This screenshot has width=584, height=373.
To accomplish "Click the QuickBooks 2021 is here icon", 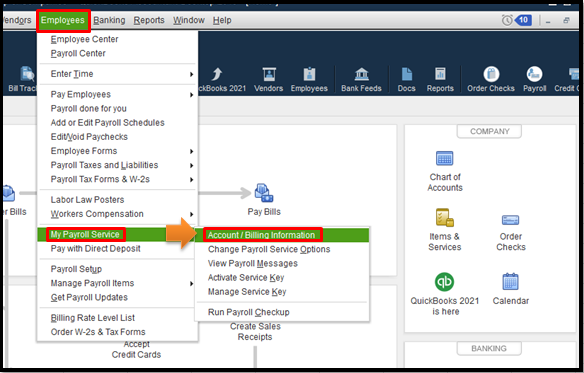I will pos(444,282).
